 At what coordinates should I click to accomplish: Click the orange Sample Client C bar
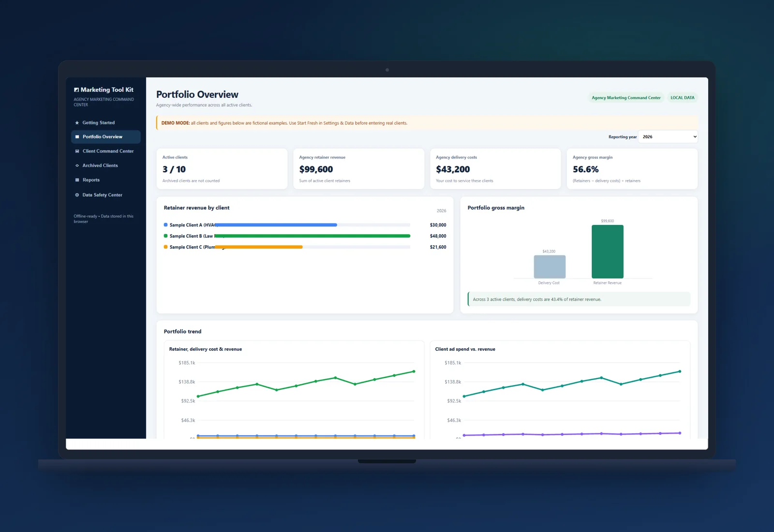coord(259,247)
